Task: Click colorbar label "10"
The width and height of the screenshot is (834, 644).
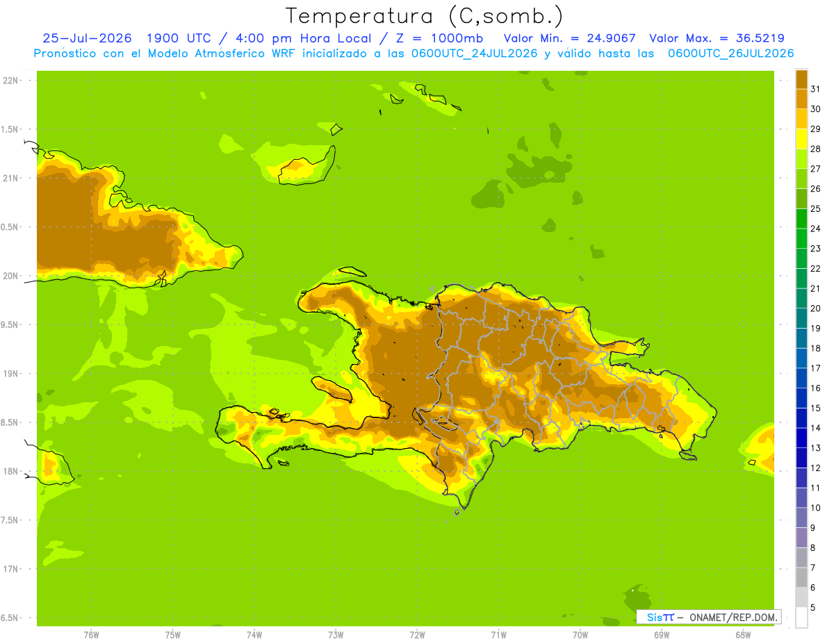Action: (x=815, y=508)
